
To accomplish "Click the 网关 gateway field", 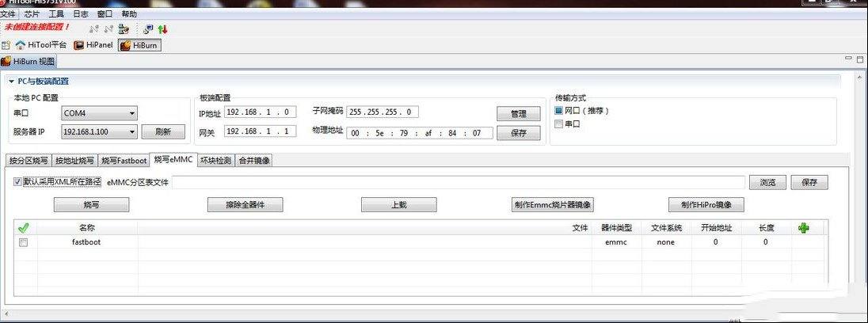I will pyautogui.click(x=261, y=131).
